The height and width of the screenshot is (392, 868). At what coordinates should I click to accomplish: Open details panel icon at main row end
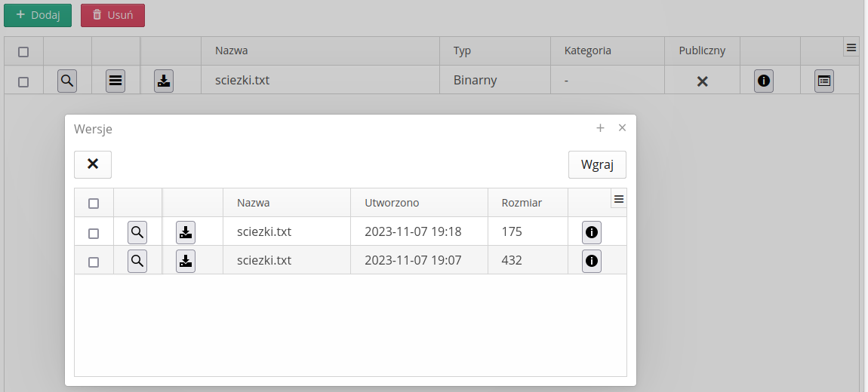click(x=824, y=81)
